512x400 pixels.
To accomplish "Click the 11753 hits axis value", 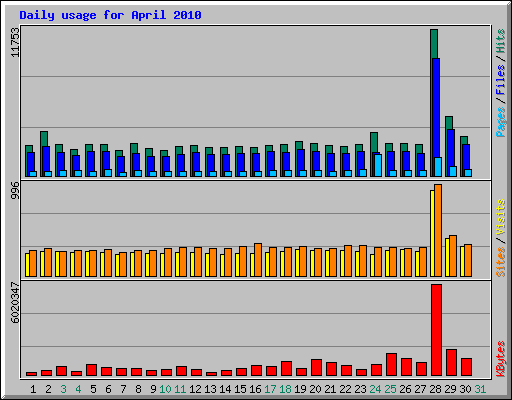I will [x=15, y=42].
